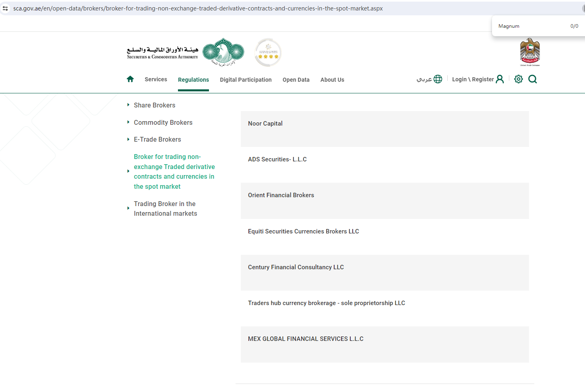Viewport: 585px width, 392px height.
Task: Open the Digital Participation menu
Action: point(246,80)
